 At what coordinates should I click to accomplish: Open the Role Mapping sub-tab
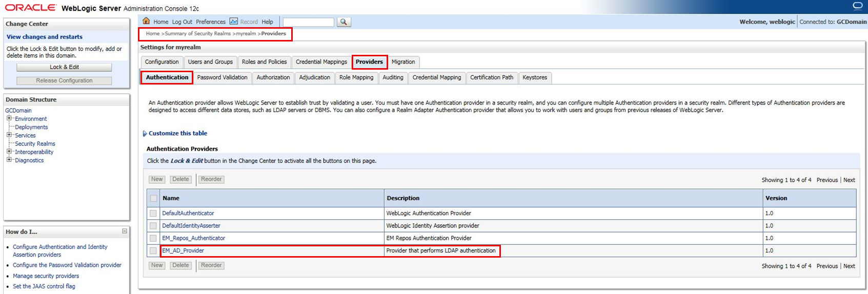[x=356, y=77]
